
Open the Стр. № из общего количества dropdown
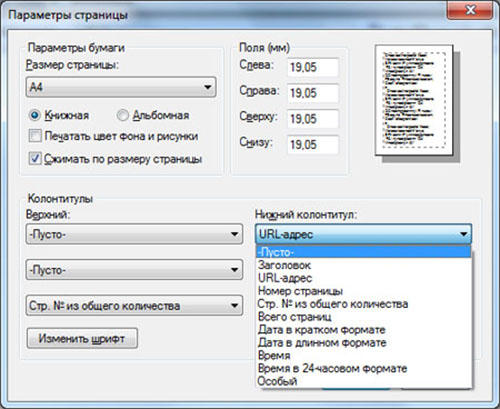(134, 305)
